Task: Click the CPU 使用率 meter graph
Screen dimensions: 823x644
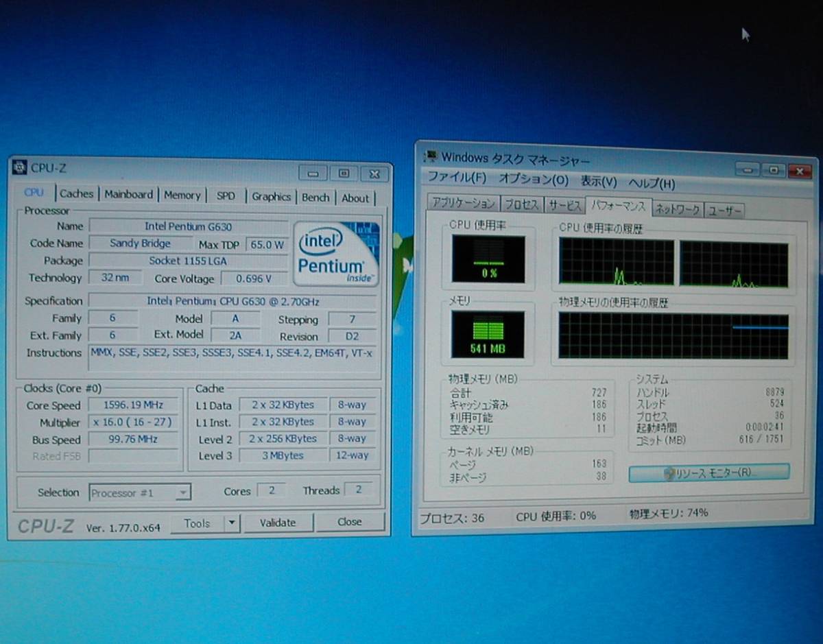Action: click(x=488, y=259)
